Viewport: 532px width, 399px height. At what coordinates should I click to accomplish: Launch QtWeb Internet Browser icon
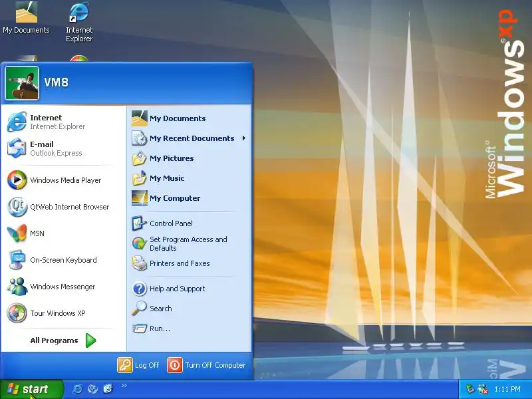pos(17,207)
